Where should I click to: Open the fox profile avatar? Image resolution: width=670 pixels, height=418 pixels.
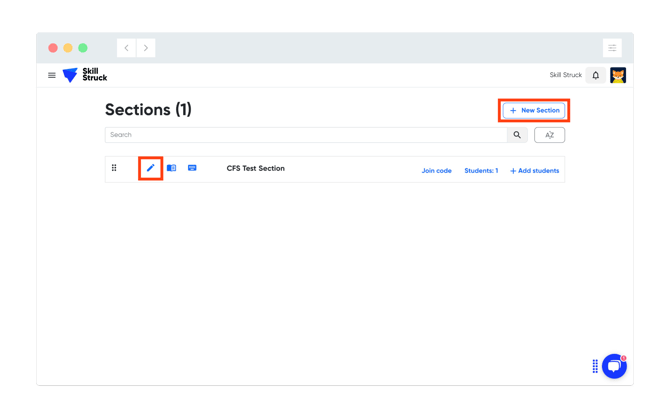click(x=618, y=75)
